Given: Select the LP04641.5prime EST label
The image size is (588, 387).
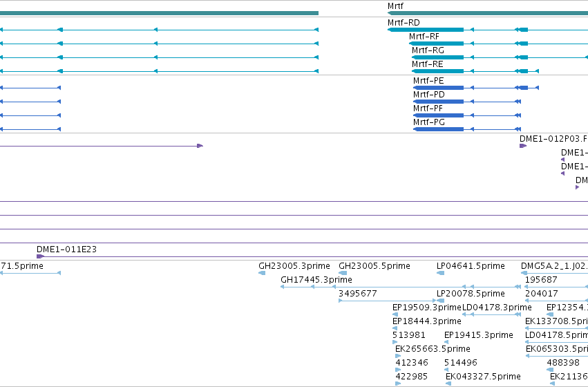Looking at the screenshot, I should pyautogui.click(x=471, y=266).
